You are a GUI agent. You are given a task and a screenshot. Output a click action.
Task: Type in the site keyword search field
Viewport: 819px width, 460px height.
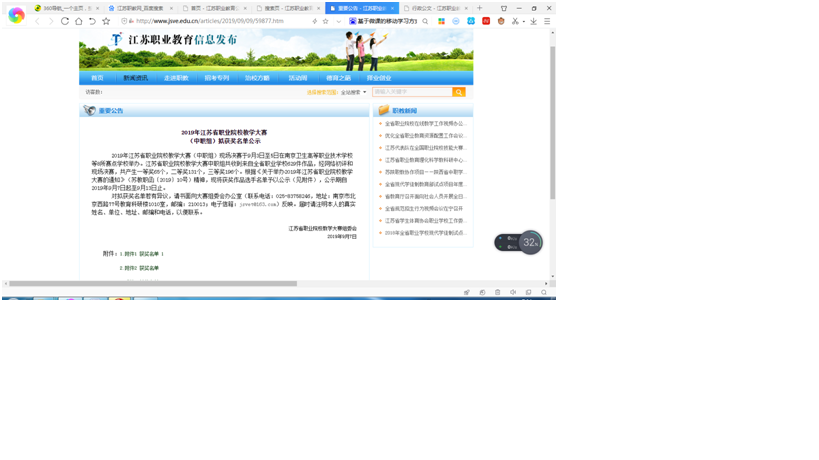411,92
